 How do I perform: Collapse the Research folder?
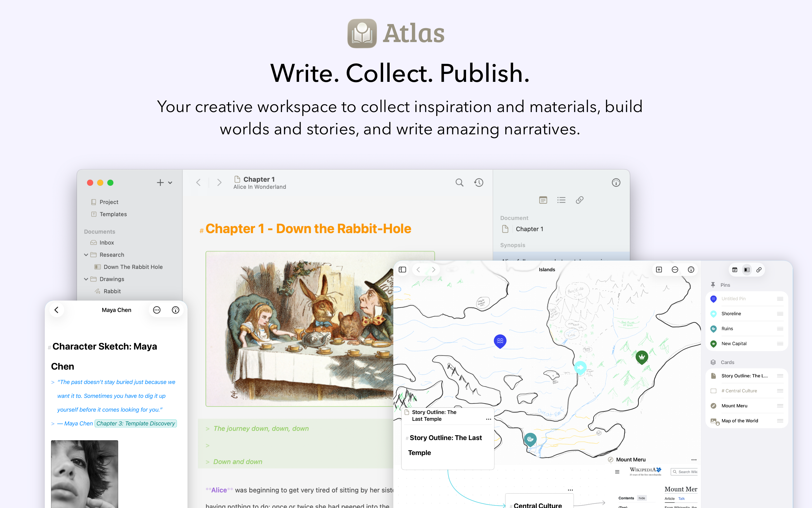86,255
